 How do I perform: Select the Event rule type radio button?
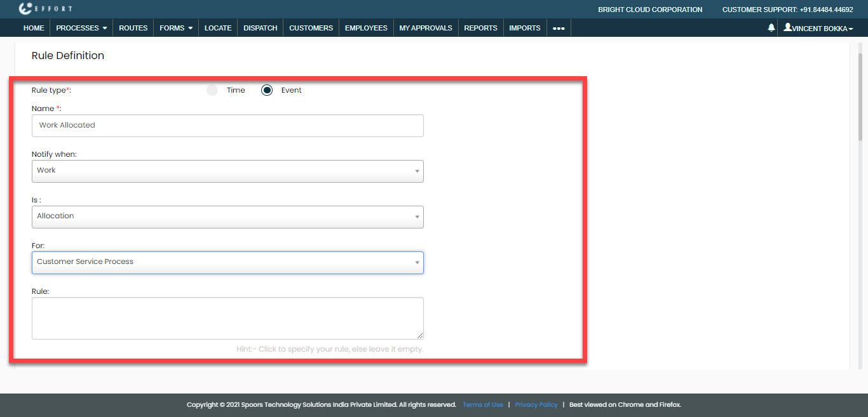[x=267, y=90]
